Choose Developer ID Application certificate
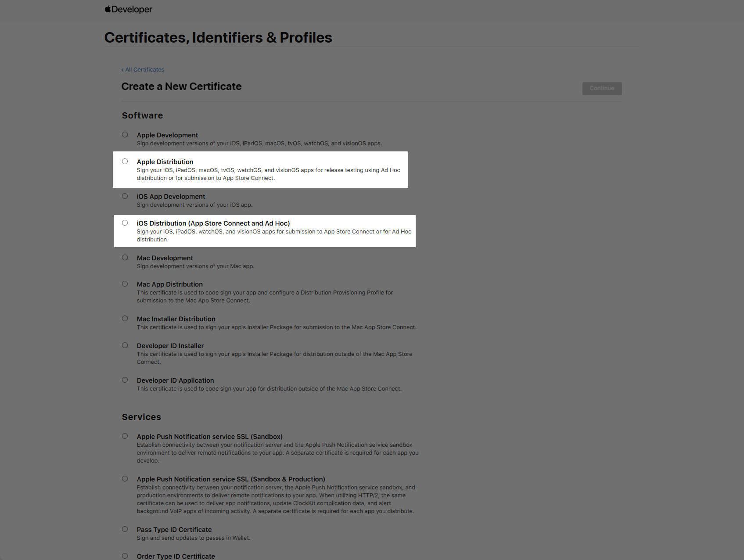 pos(125,380)
